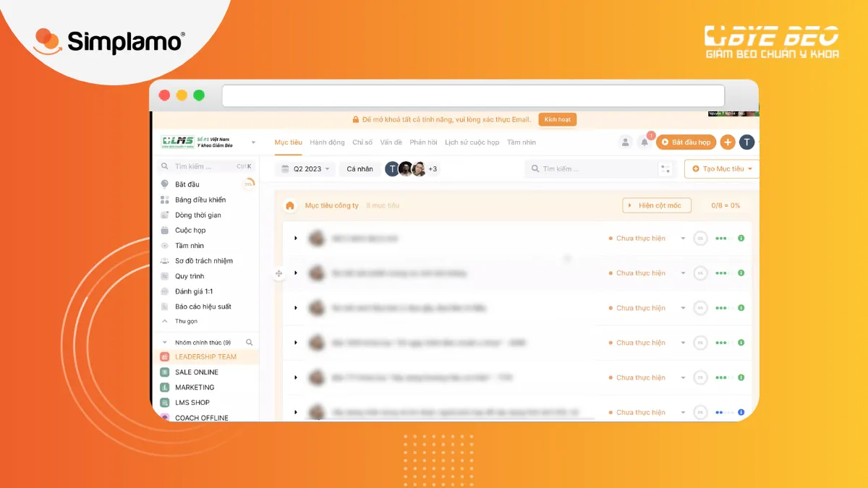The width and height of the screenshot is (868, 488).
Task: Click the T member avatar beside Cá nhân
Action: click(x=392, y=169)
